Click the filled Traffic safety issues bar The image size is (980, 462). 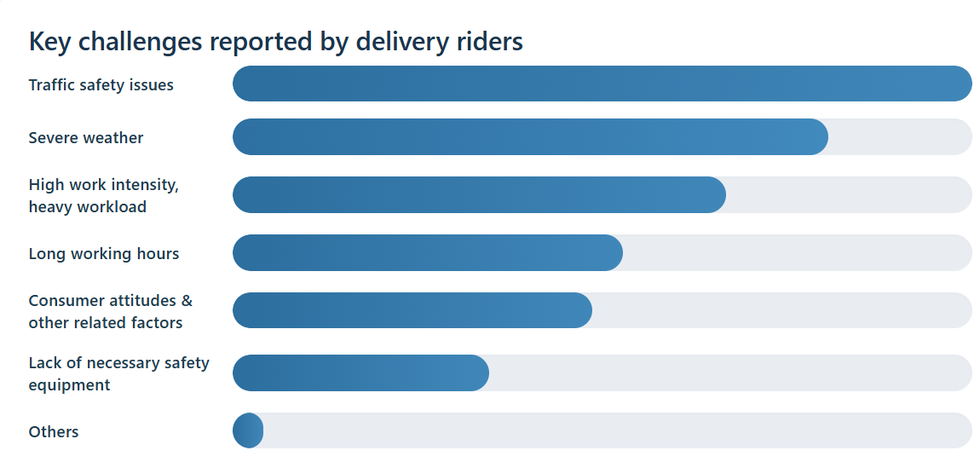point(602,84)
